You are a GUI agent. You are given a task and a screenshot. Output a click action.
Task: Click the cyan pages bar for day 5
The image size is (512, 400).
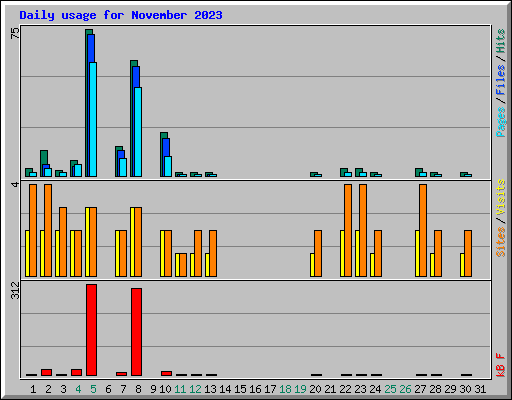93,119
